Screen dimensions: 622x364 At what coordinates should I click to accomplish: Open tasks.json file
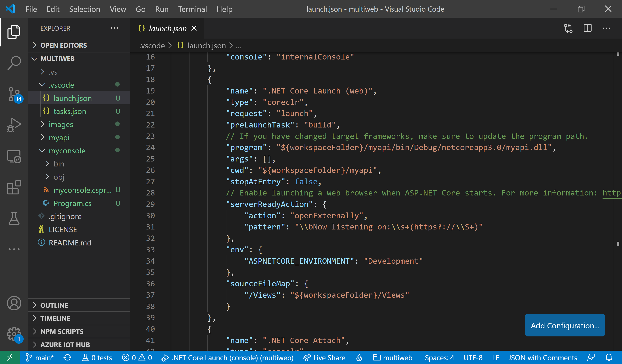70,111
